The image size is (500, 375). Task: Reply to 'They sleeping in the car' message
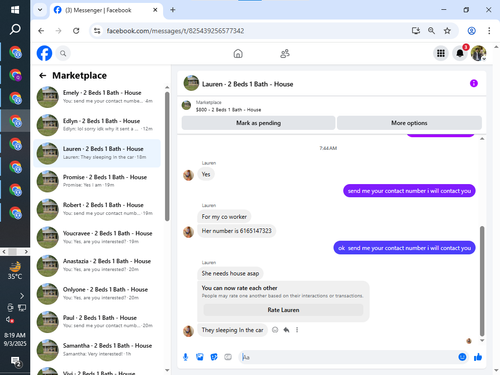tap(286, 330)
